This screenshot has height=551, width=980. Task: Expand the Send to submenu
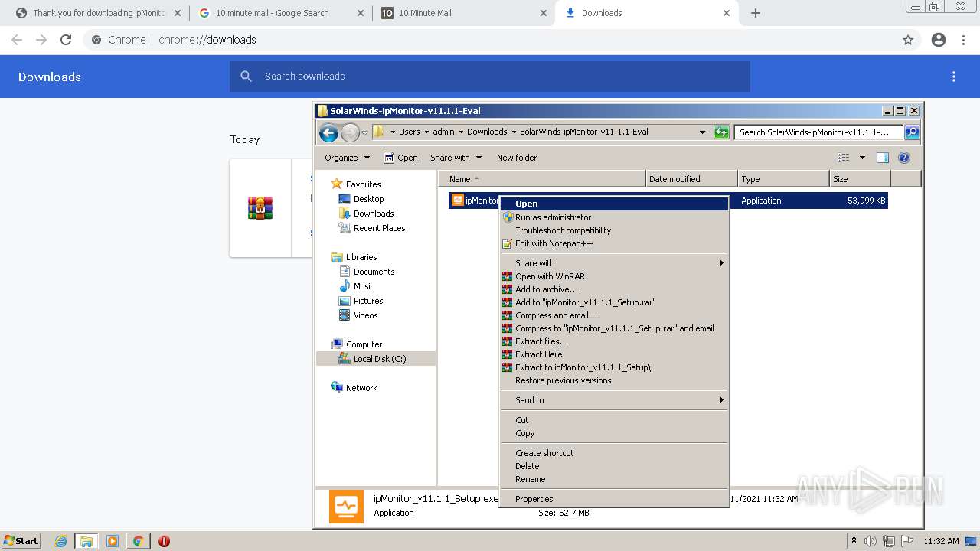[x=614, y=400]
